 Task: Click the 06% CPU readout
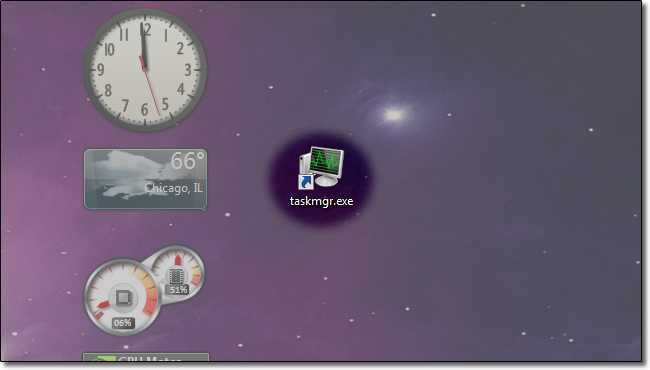[x=123, y=323]
